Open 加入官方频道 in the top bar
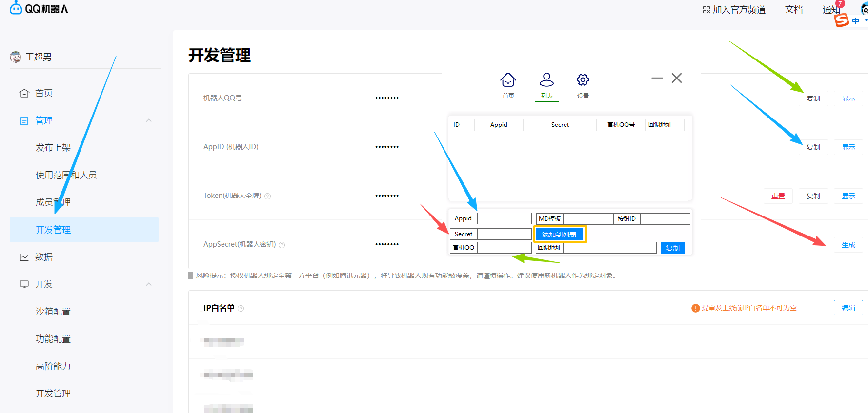Screen dimensions: 868x413 click(734, 10)
